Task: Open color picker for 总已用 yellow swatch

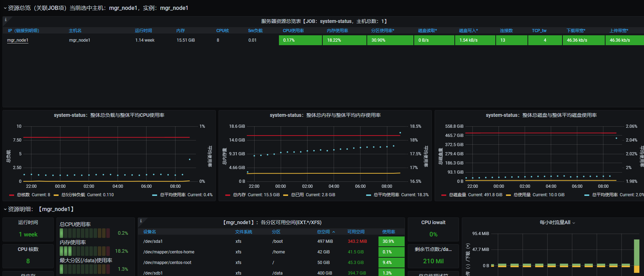Action: (286, 195)
